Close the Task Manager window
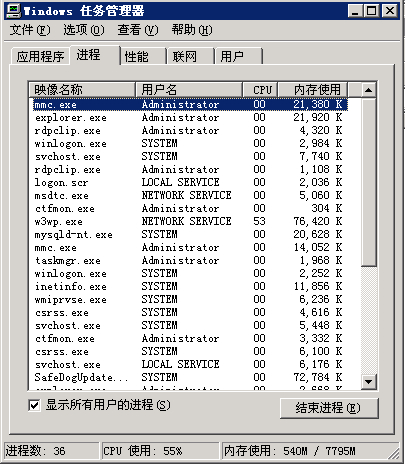The width and height of the screenshot is (405, 464). (389, 11)
